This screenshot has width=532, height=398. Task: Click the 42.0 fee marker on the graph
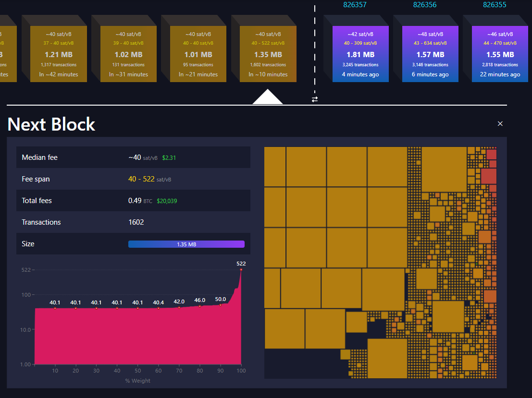[179, 308]
